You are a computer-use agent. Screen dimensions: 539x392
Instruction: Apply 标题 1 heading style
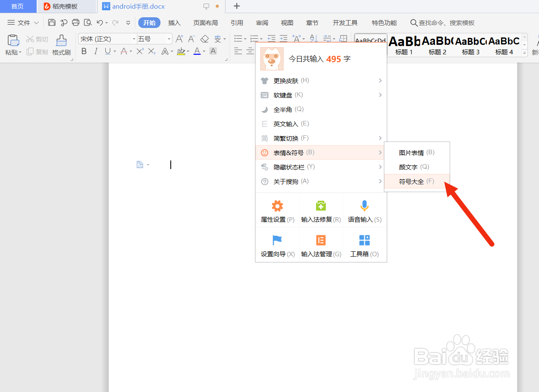pyautogui.click(x=404, y=45)
